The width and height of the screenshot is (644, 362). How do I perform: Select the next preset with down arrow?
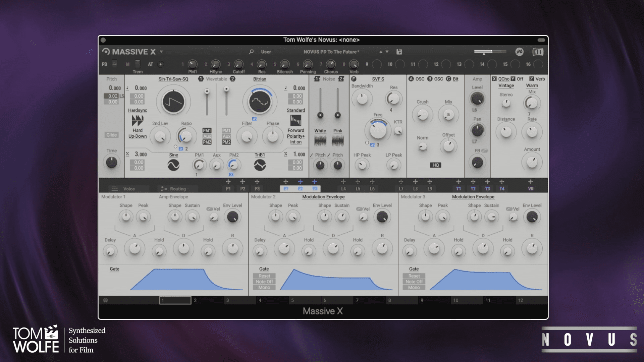tap(387, 52)
